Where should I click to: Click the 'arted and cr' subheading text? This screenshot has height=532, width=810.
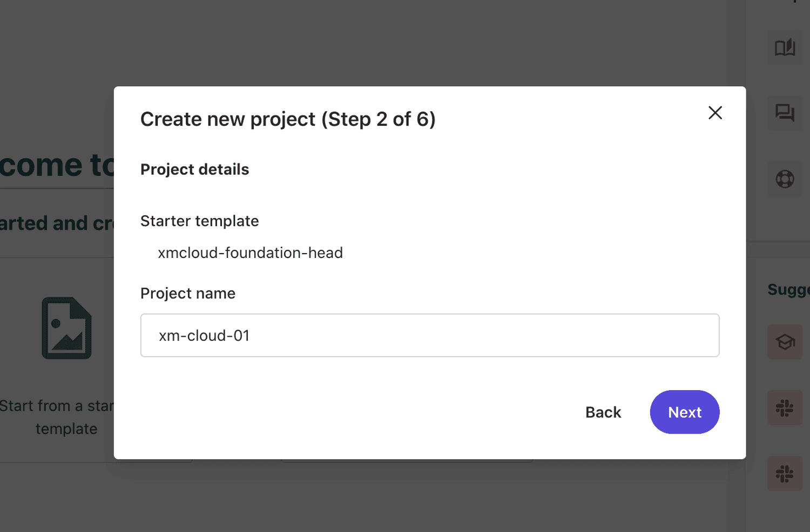(x=57, y=223)
